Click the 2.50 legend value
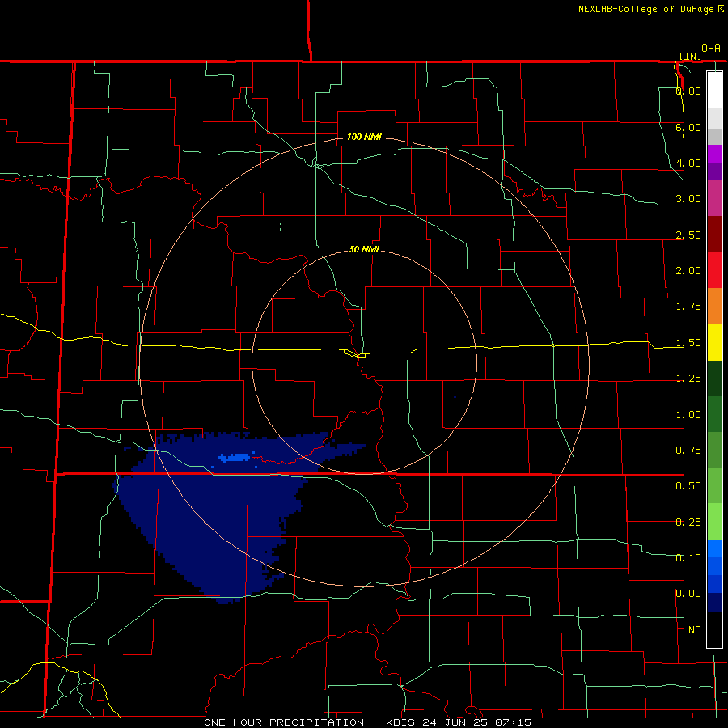The width and height of the screenshot is (728, 728). (x=688, y=235)
